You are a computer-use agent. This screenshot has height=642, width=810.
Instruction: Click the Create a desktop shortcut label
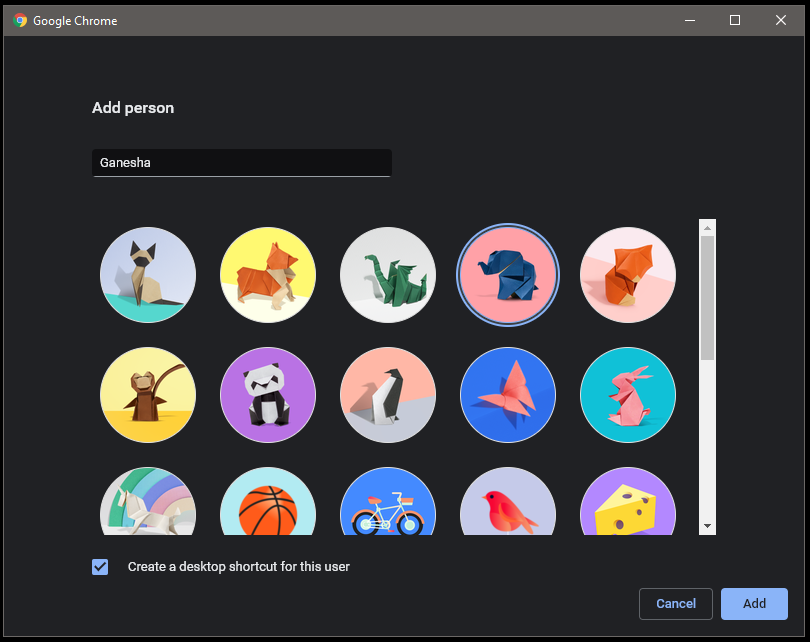pyautogui.click(x=239, y=567)
